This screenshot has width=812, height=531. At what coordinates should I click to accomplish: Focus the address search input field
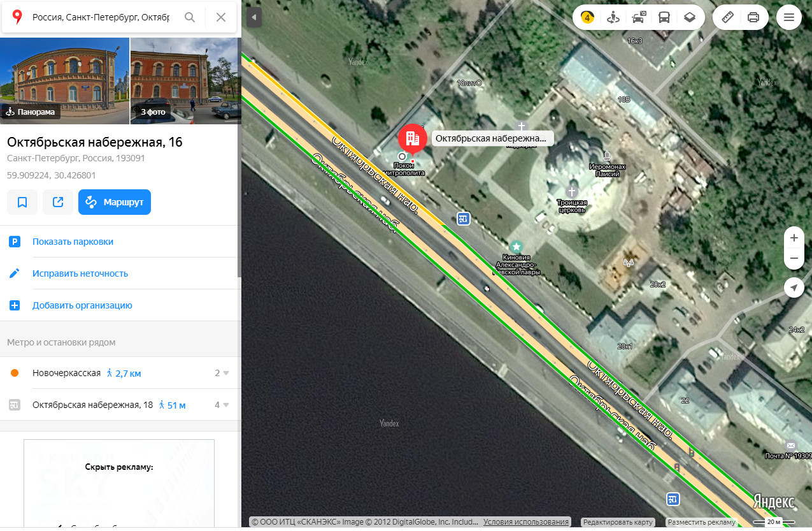point(101,17)
